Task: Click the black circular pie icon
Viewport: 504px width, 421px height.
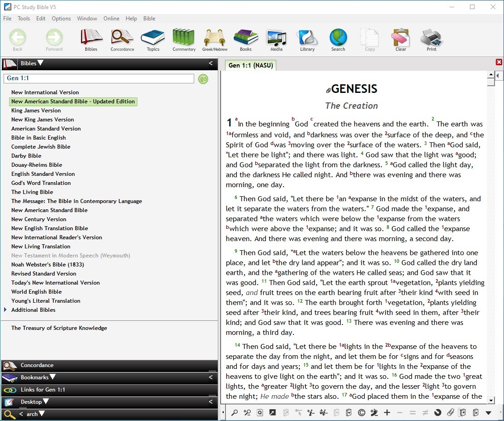Action: [437, 412]
